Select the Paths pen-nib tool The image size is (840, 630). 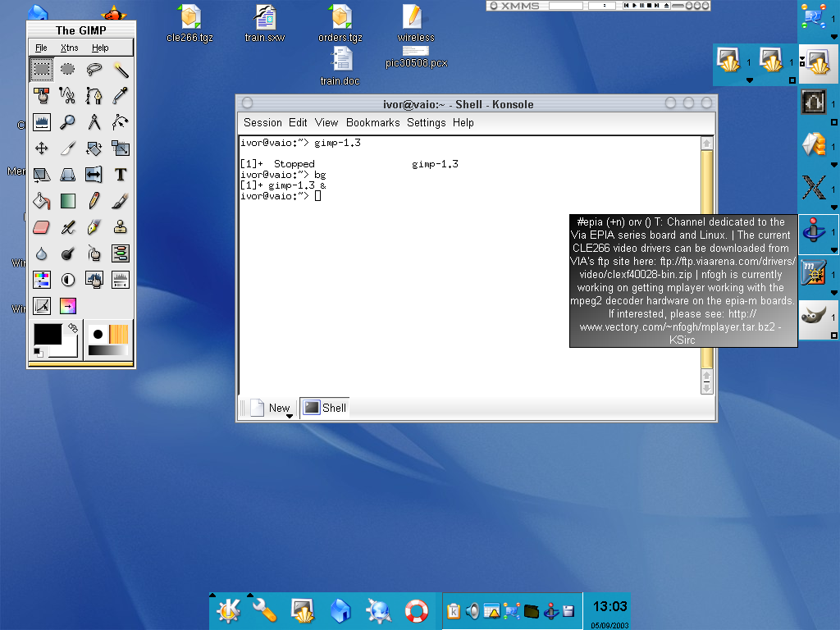click(x=94, y=95)
